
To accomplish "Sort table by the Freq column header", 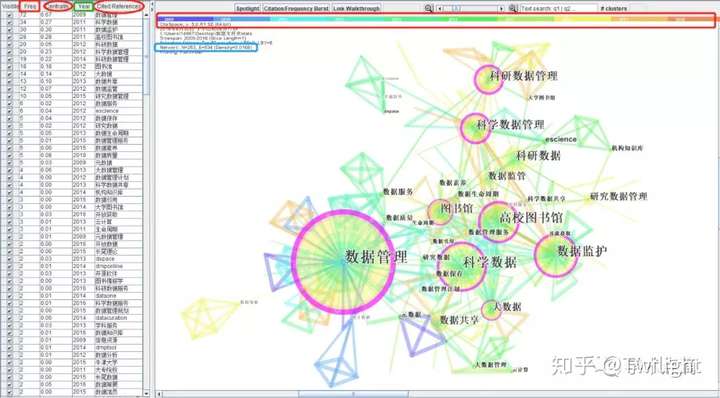I will pyautogui.click(x=30, y=6).
